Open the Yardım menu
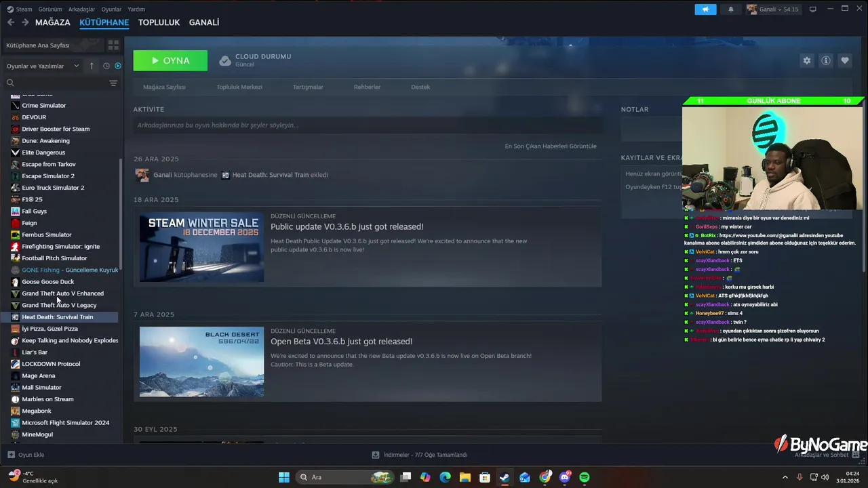Screen dimensions: 868x488 (136, 9)
